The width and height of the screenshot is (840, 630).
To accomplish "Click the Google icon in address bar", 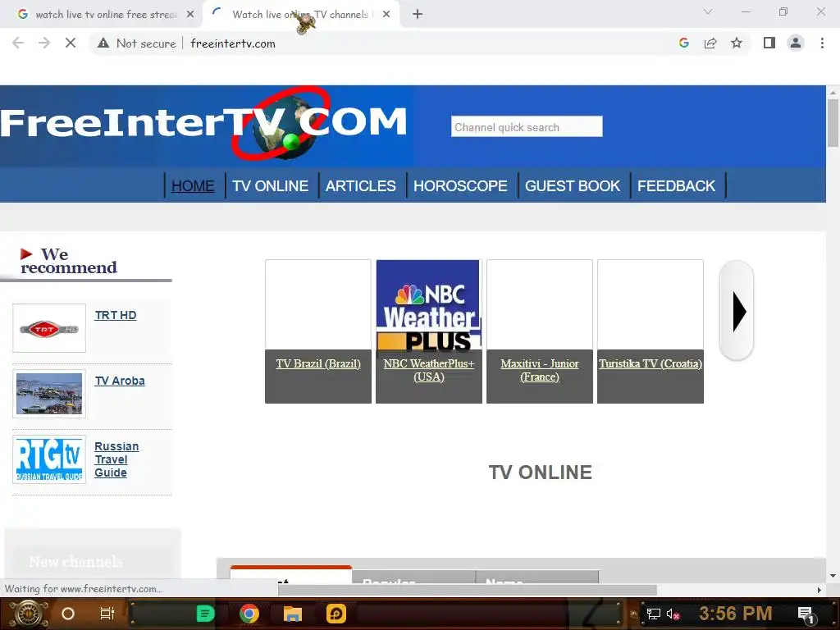I will (683, 43).
